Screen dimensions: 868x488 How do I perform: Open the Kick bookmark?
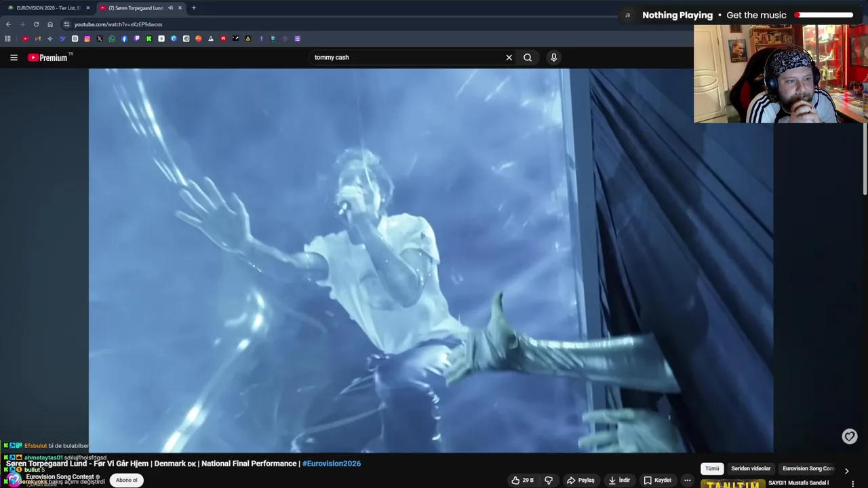(x=149, y=39)
